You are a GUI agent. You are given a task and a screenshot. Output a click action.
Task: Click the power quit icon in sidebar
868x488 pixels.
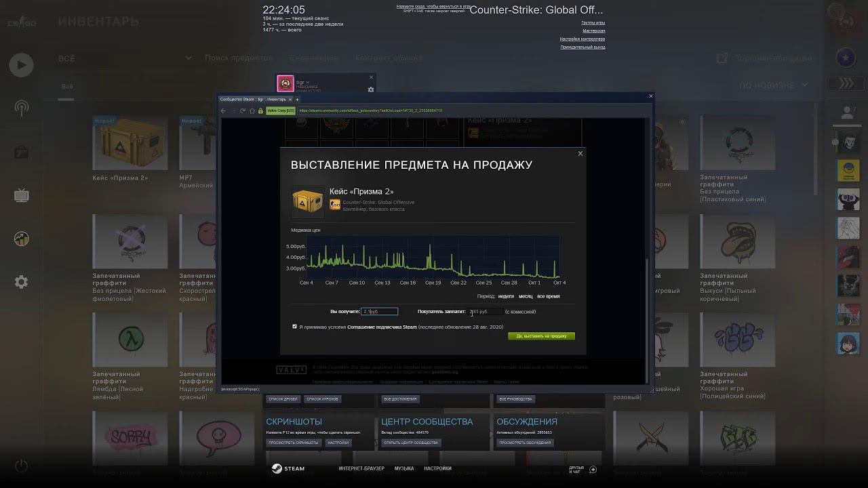(21, 466)
